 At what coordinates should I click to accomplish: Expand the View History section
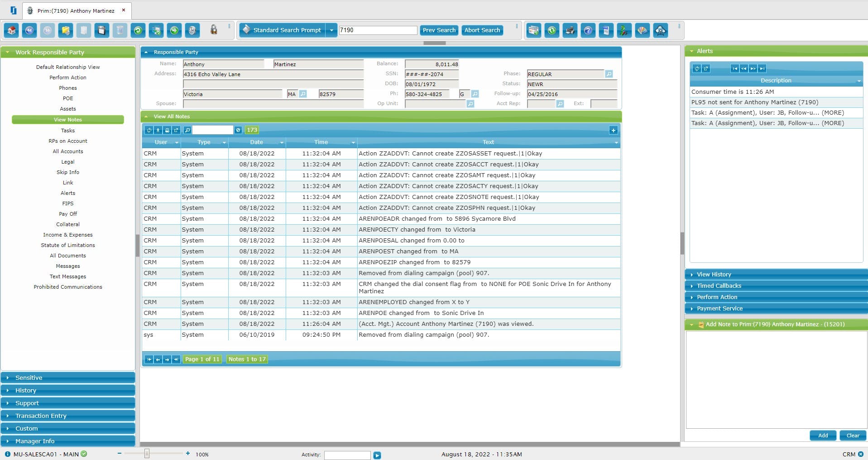(776, 274)
